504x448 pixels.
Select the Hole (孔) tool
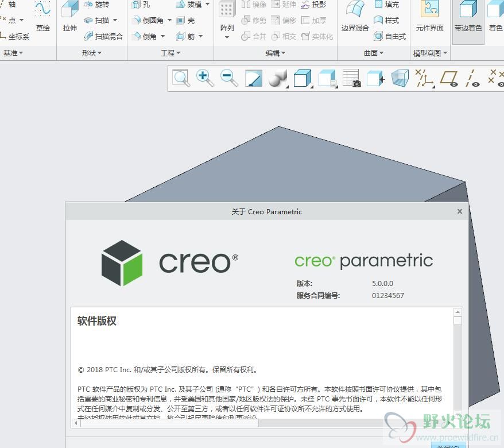[141, 5]
